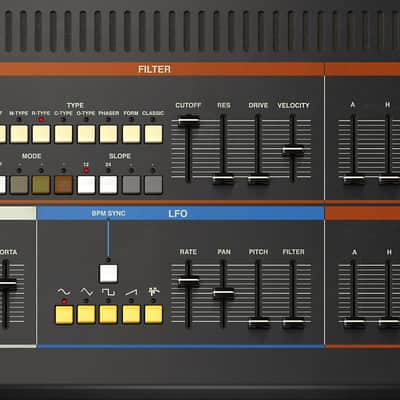Click the LFO RATE slider handle
Image resolution: width=400 pixels, height=400 pixels.
189,282
